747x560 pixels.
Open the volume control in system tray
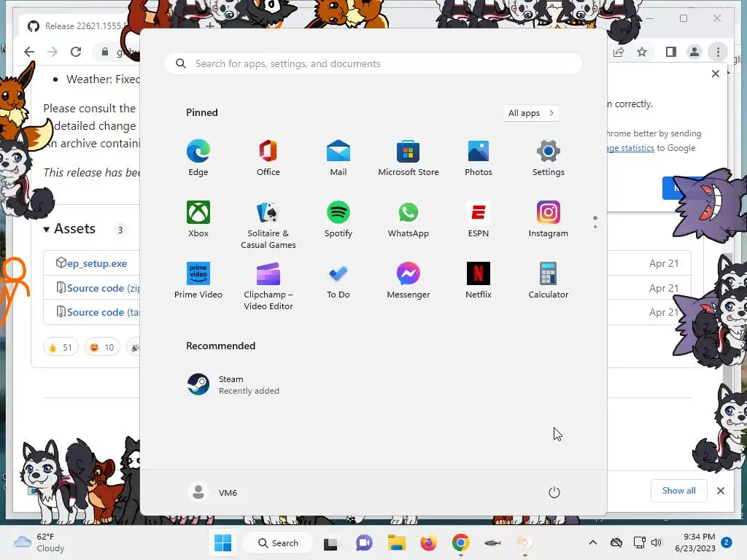(x=657, y=542)
